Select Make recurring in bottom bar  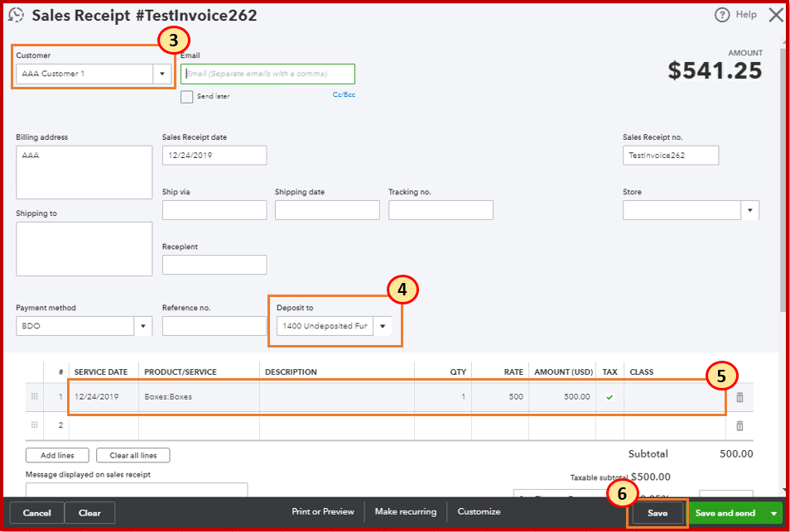(x=406, y=511)
